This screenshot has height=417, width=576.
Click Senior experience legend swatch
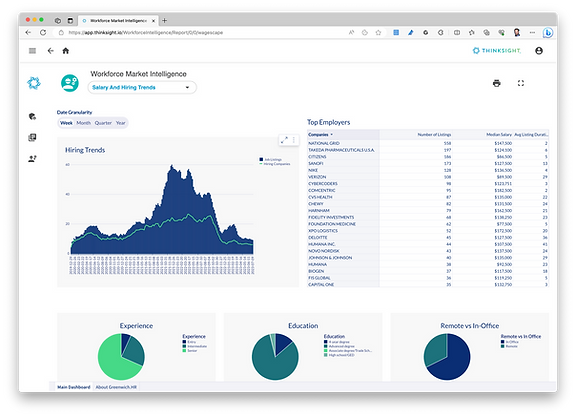click(184, 351)
